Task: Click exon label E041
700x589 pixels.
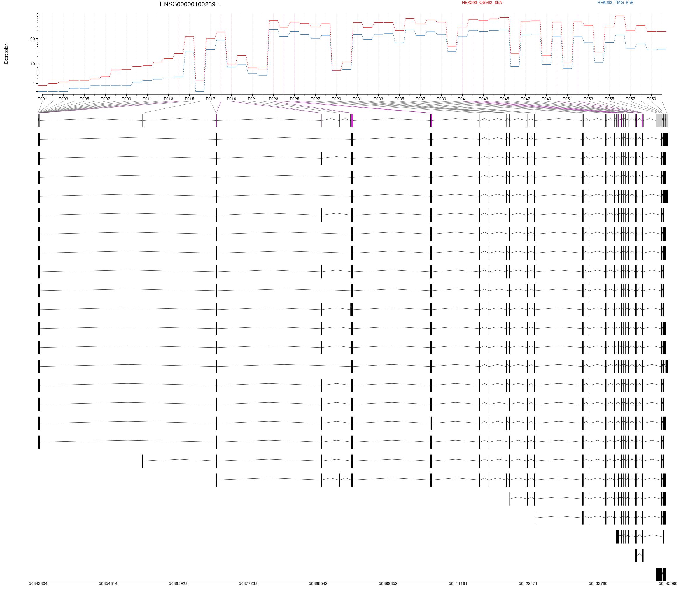Action: point(462,99)
